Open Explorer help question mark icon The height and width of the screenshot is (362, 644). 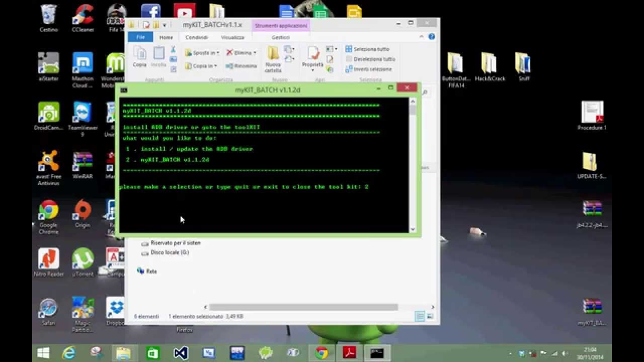(x=432, y=37)
